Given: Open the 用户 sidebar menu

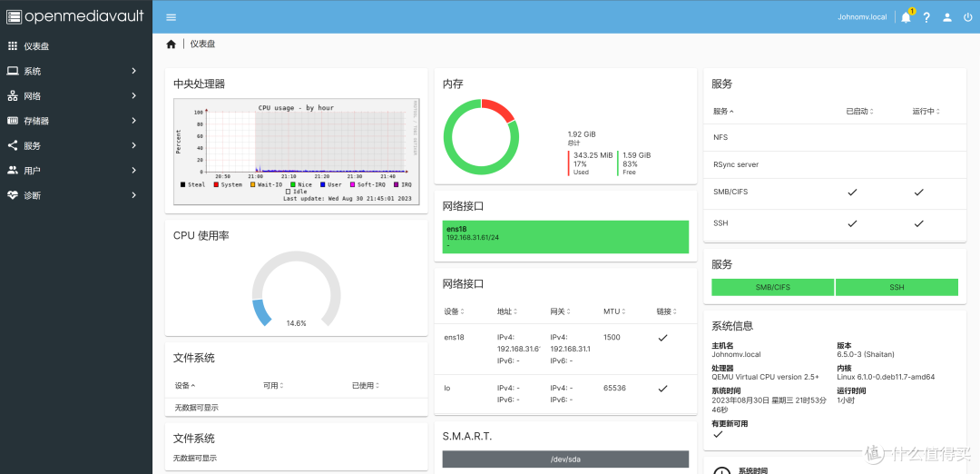Looking at the screenshot, I should [76, 170].
